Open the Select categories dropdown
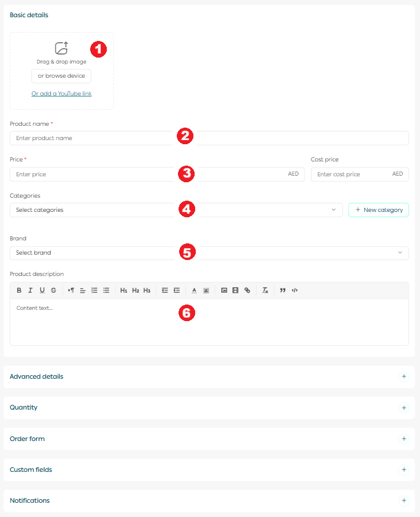 tap(176, 210)
